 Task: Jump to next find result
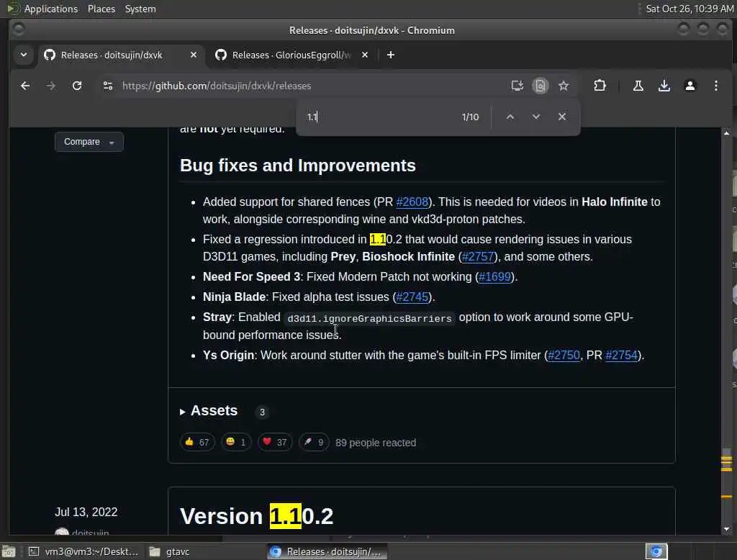point(535,117)
